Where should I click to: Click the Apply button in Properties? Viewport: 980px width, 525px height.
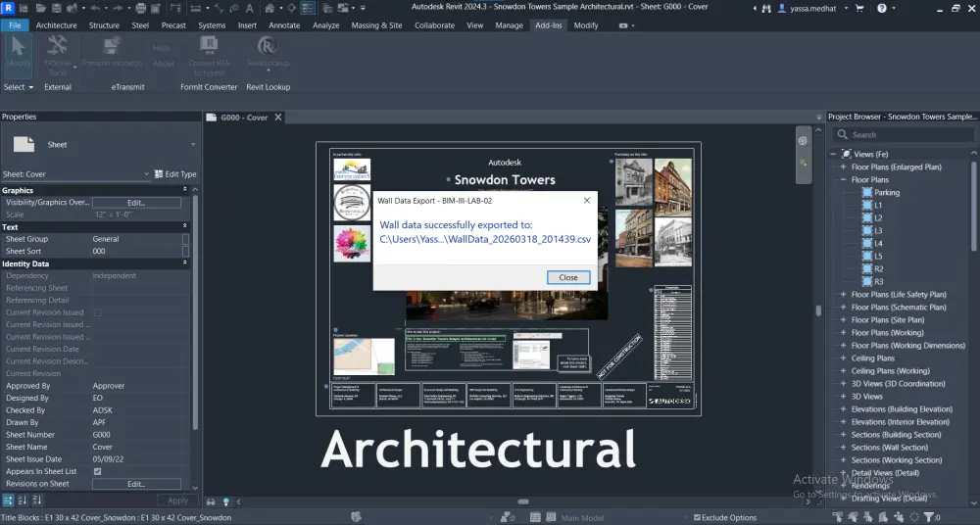(177, 501)
